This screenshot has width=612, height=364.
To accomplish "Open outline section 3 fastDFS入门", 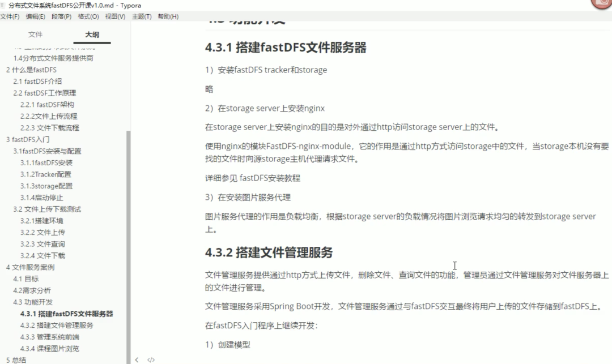I will [28, 139].
